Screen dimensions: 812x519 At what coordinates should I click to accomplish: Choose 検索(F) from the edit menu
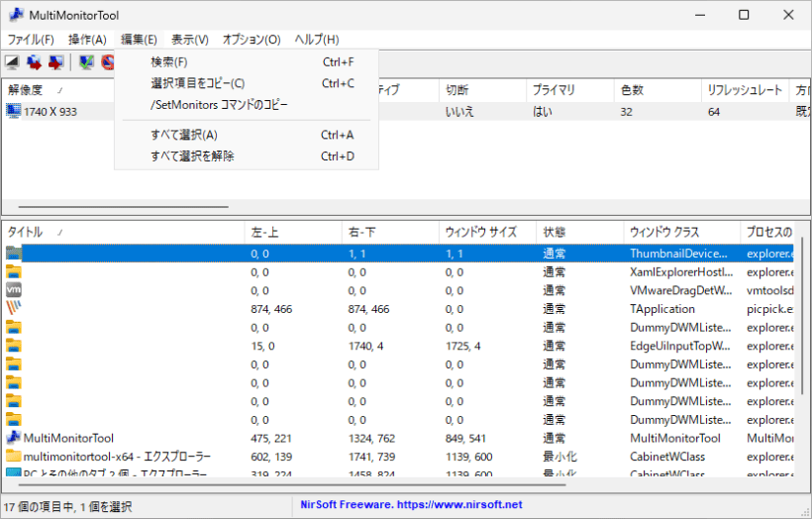tap(247, 62)
